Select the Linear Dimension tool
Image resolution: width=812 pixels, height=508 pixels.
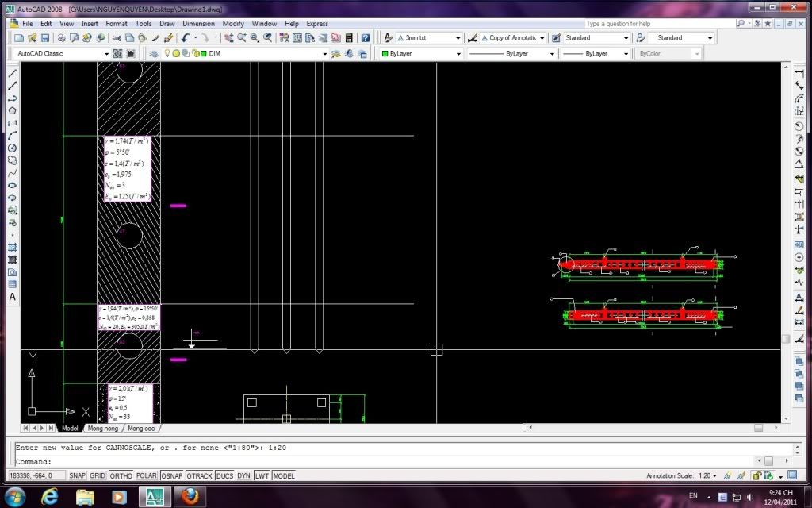tap(799, 74)
